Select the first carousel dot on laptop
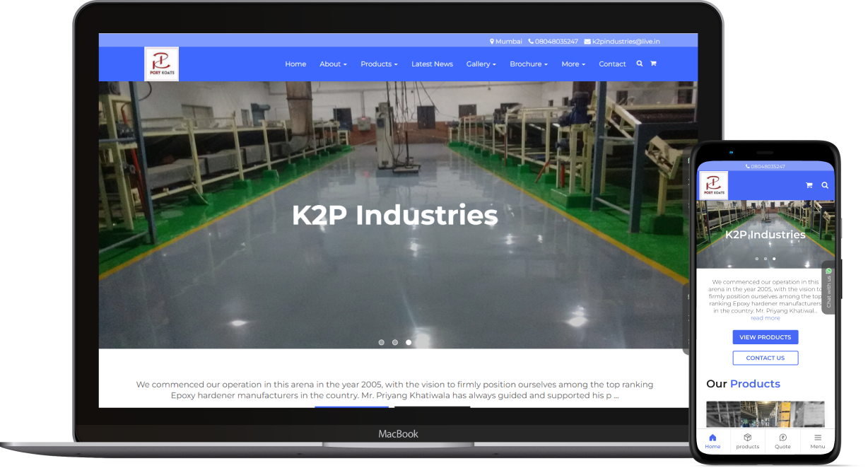Screen dimensions: 868x468 382,342
